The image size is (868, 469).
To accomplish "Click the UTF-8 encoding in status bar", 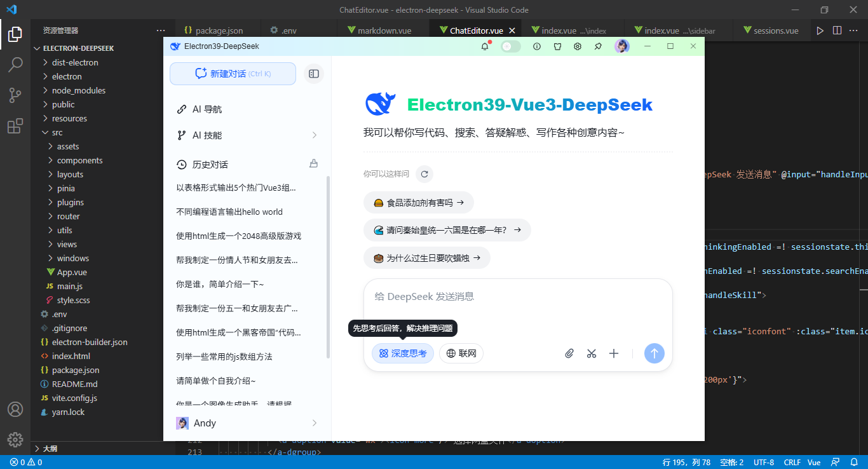I will tap(763, 462).
